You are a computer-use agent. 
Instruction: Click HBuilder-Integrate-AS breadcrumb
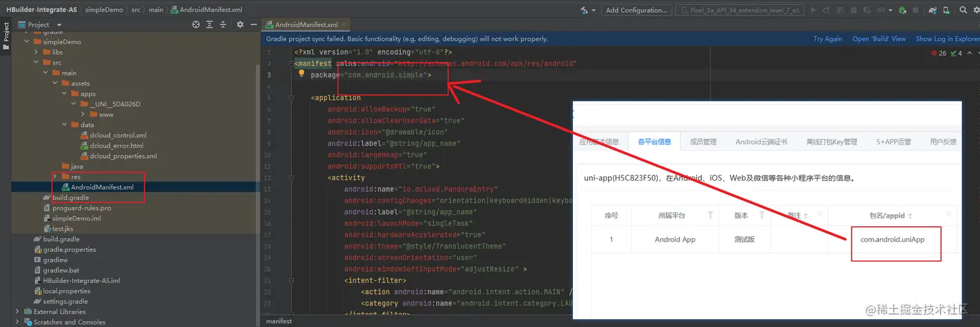43,10
